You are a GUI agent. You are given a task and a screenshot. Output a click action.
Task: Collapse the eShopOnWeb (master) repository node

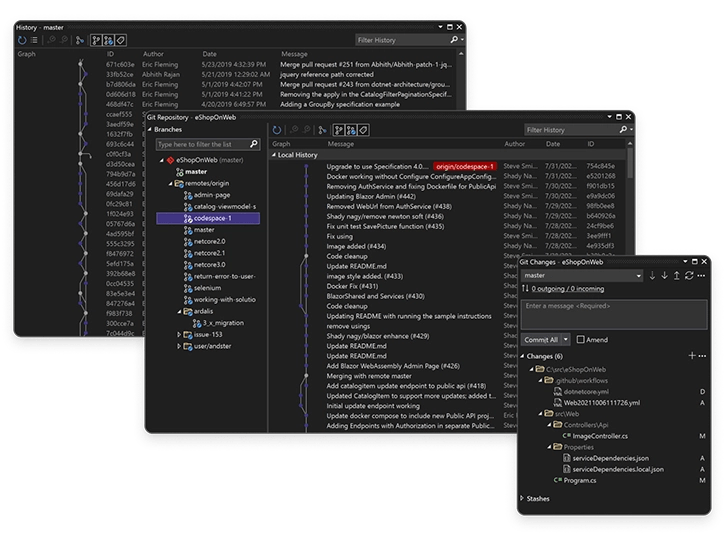[161, 160]
